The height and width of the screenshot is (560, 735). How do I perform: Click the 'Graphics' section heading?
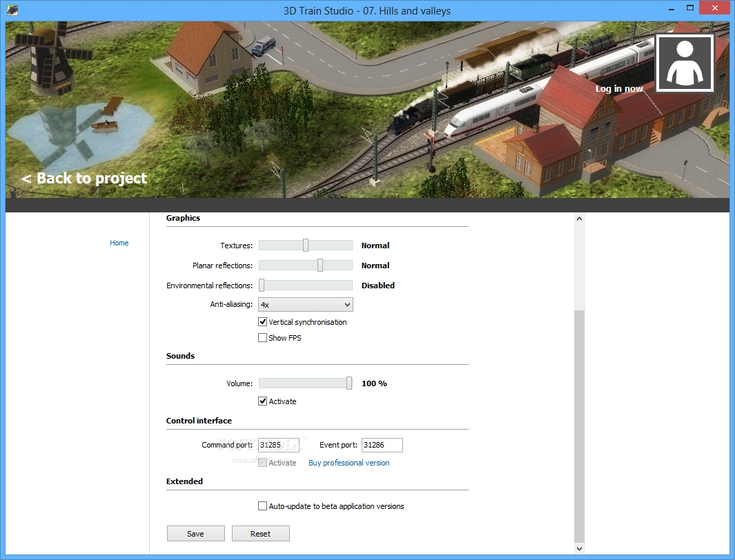click(183, 218)
